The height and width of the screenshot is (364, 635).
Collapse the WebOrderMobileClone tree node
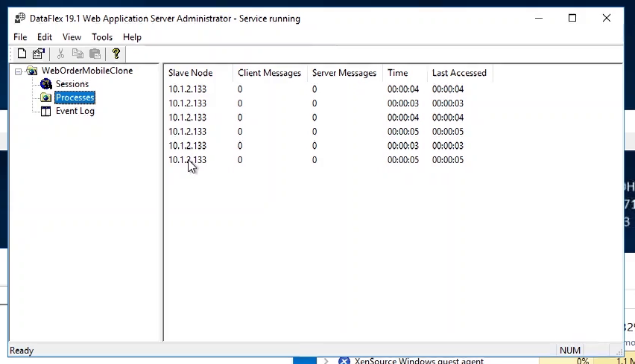click(x=19, y=71)
